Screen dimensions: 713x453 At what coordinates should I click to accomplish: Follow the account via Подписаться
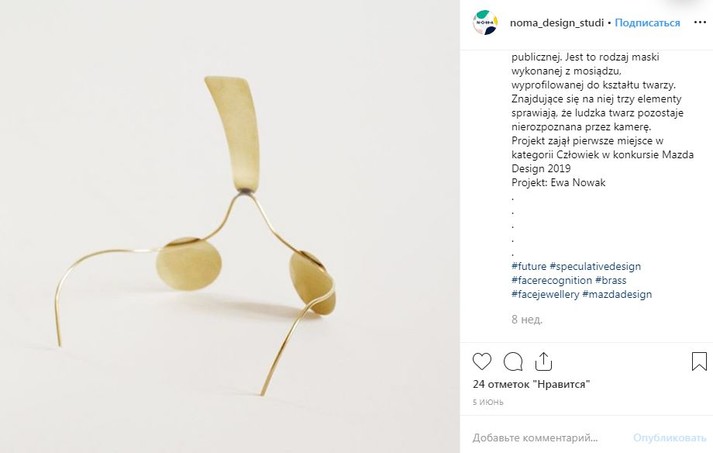[x=647, y=23]
